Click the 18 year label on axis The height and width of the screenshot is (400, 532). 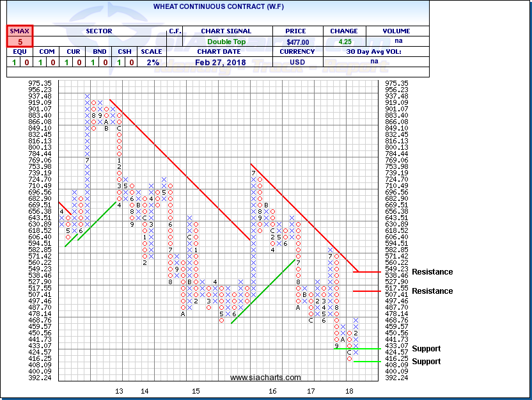[349, 390]
